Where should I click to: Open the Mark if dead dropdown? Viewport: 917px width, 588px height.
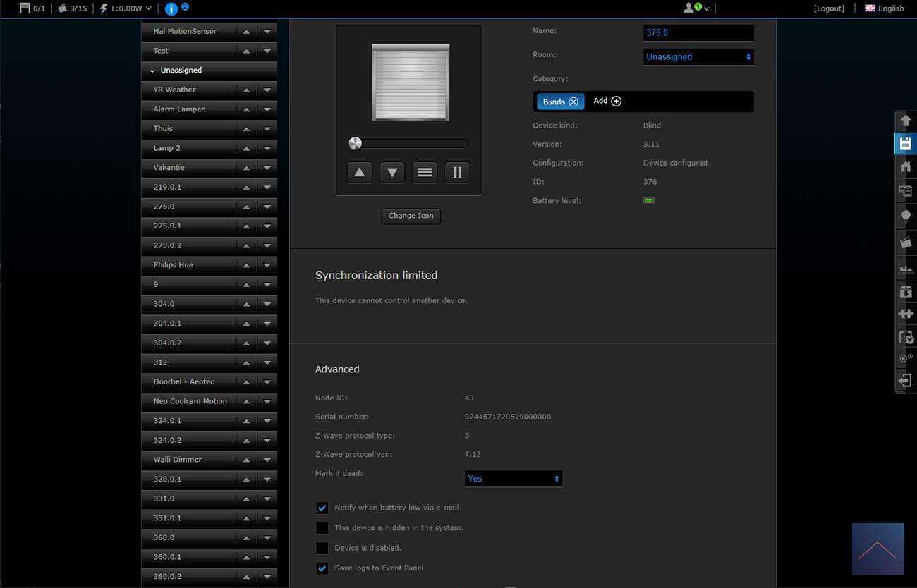[x=513, y=479]
